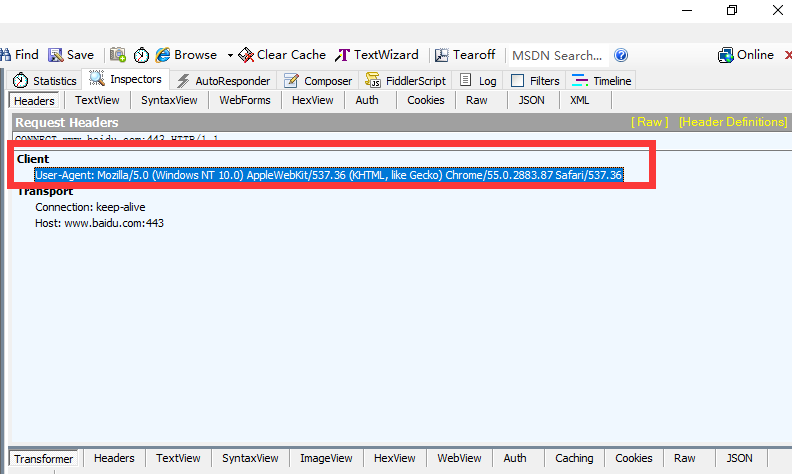Open the TextWizard tool

tap(377, 55)
